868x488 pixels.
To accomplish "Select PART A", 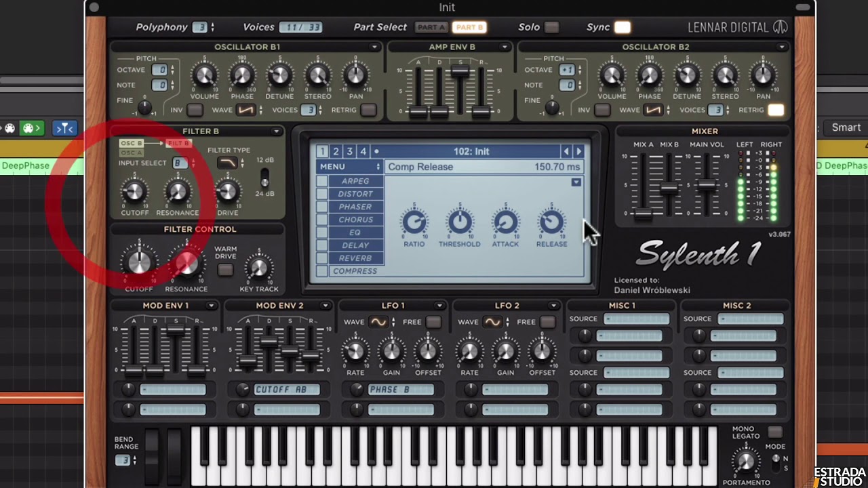I will pyautogui.click(x=431, y=27).
